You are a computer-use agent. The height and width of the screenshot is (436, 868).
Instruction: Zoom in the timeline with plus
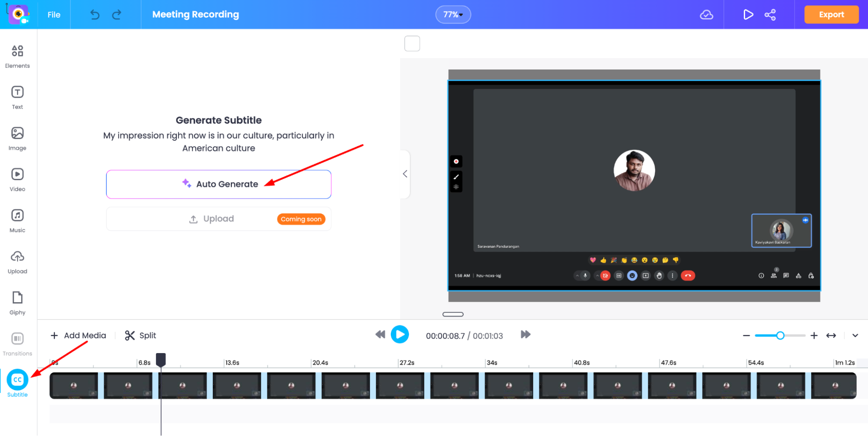click(814, 336)
